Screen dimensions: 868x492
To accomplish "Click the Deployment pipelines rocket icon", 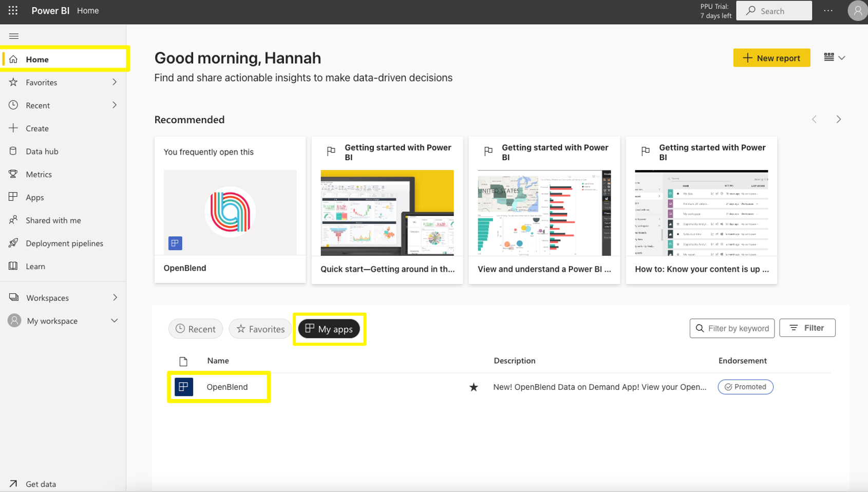I will (x=13, y=243).
